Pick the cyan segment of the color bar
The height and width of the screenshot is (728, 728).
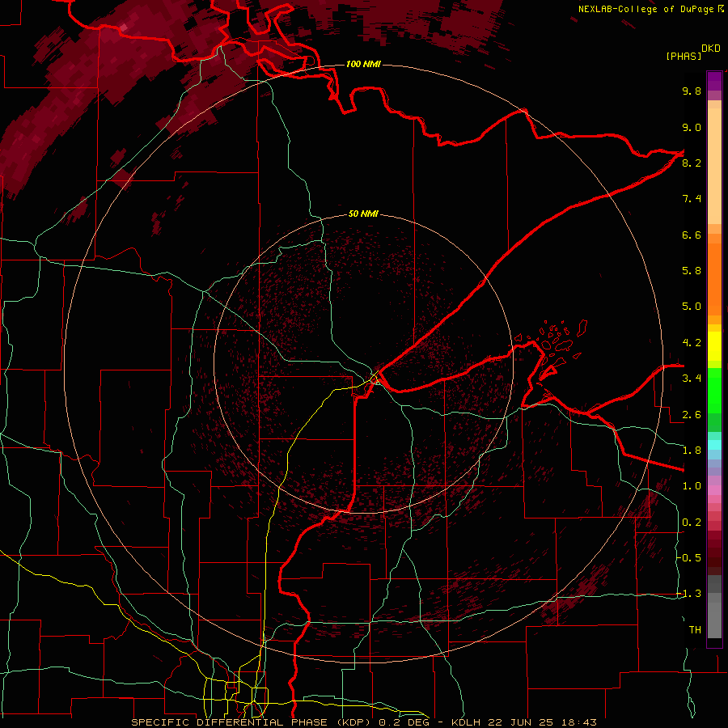tap(714, 445)
